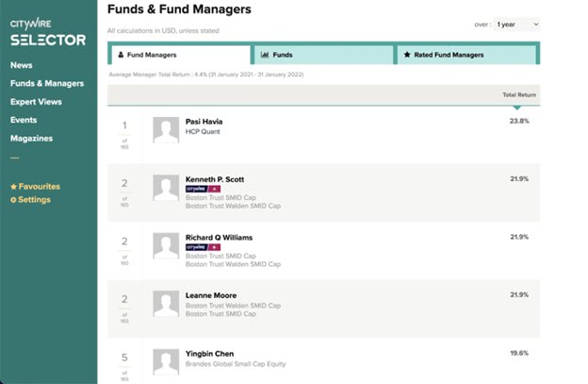
Task: Switch to the Rated Fund Managers tab
Action: [466, 55]
